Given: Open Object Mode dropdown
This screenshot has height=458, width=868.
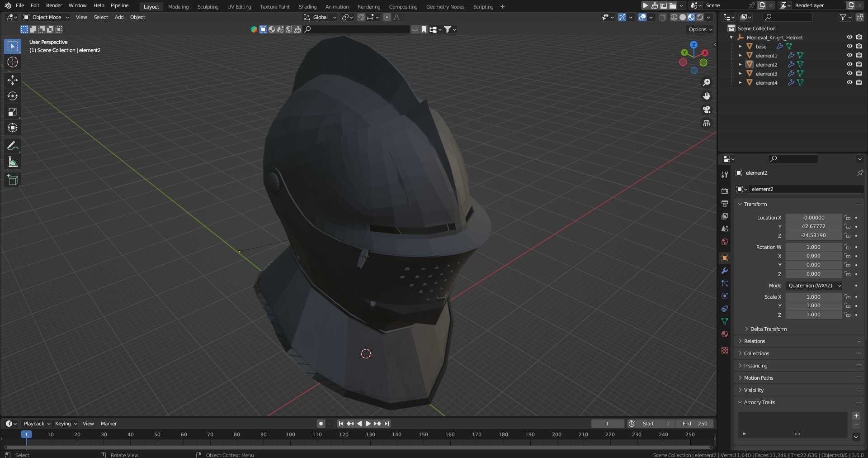Looking at the screenshot, I should (x=46, y=17).
